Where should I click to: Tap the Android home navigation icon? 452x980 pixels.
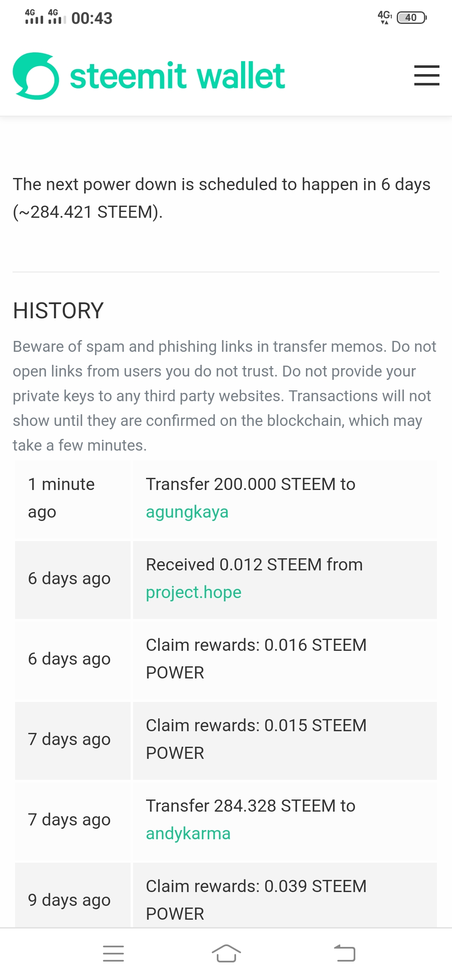(226, 954)
